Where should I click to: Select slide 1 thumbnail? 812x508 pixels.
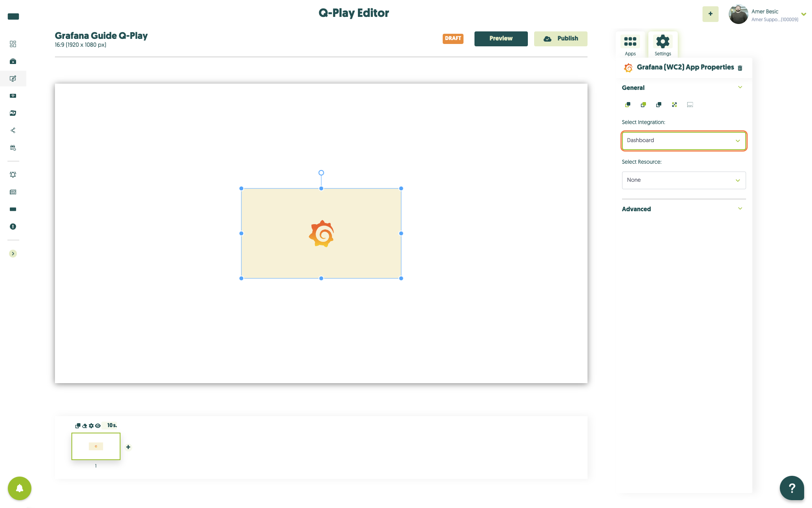pyautogui.click(x=96, y=446)
